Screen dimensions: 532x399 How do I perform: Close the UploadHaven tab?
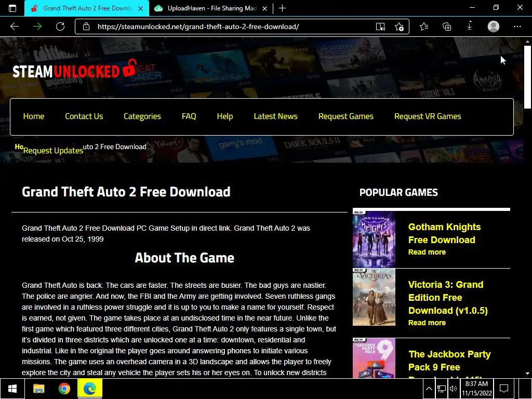click(x=264, y=8)
